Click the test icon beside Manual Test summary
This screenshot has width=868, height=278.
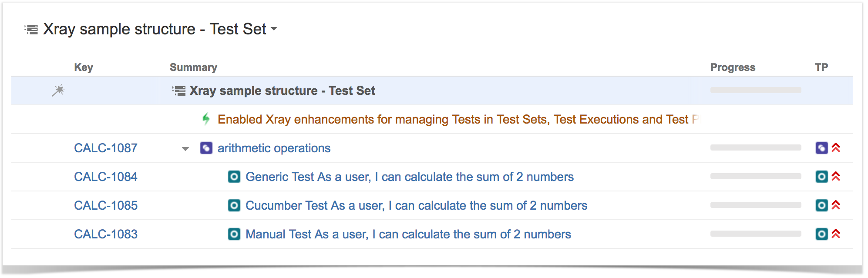[x=234, y=234]
